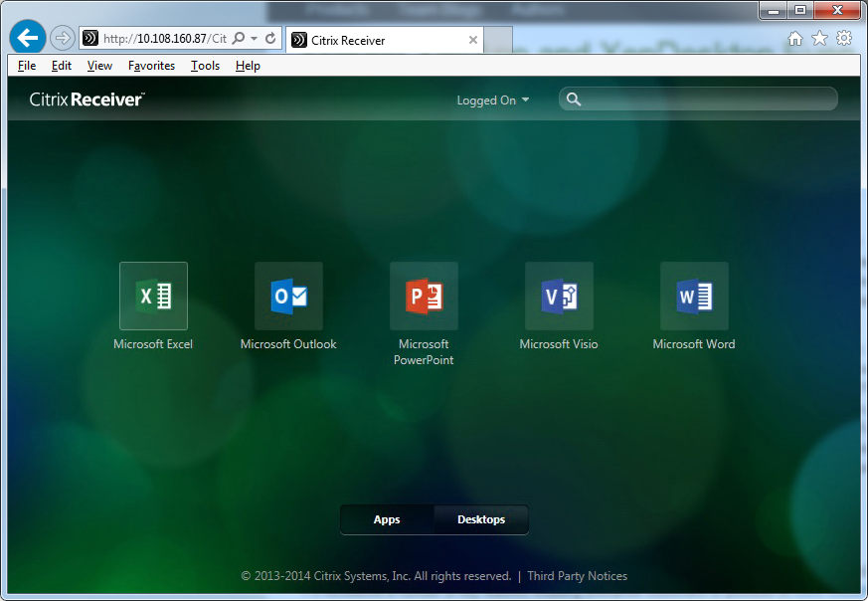The height and width of the screenshot is (601, 868).
Task: Open the Favorites menu
Action: (x=151, y=66)
